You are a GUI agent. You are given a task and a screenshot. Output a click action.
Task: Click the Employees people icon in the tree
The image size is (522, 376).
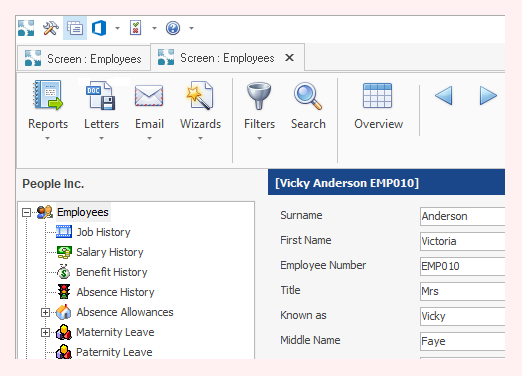(44, 212)
